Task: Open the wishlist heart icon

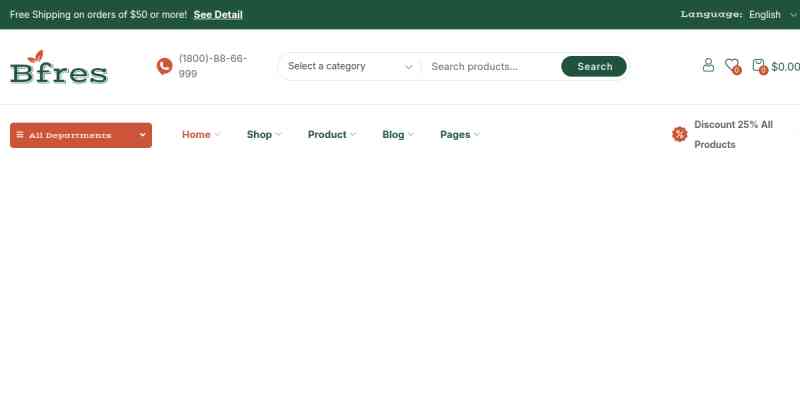Action: (732, 65)
